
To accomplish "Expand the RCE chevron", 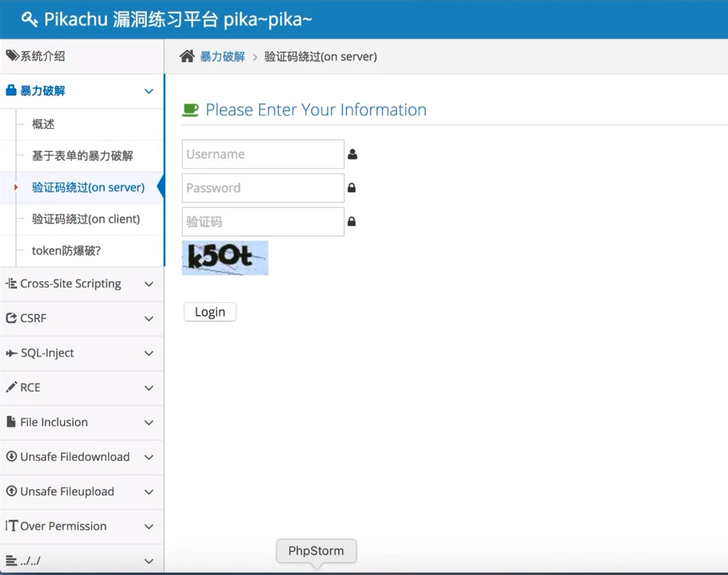I will [149, 388].
